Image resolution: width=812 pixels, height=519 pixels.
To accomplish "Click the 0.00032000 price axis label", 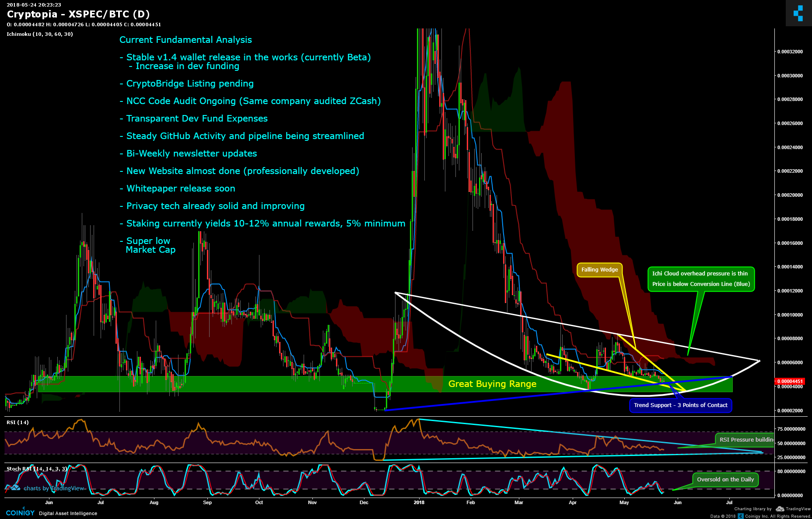I will (x=790, y=52).
